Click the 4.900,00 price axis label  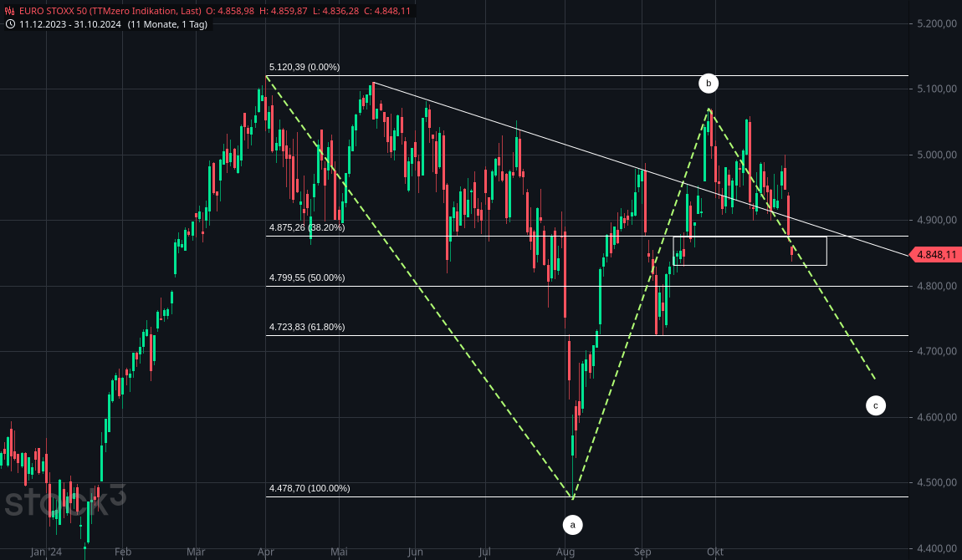937,220
